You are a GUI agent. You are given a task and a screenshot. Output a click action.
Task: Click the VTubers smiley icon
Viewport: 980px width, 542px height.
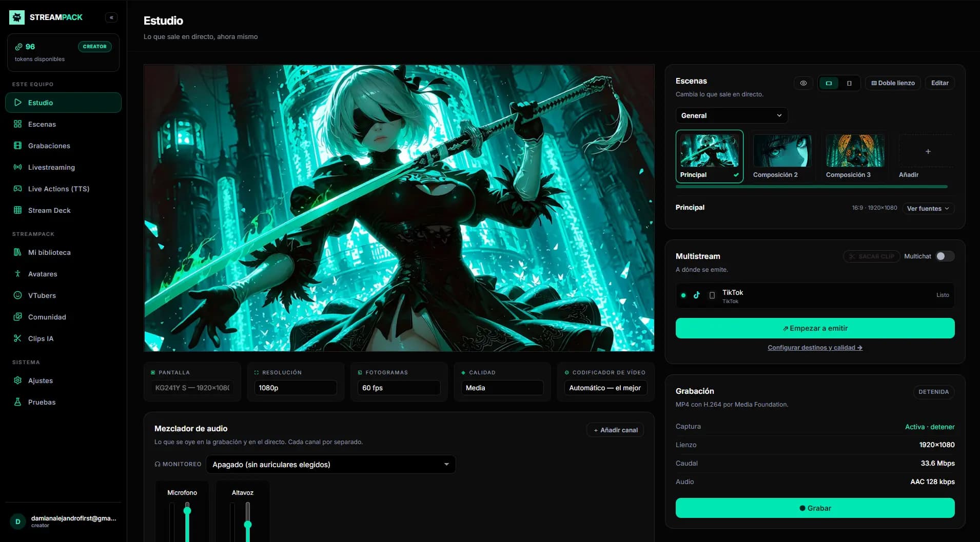[x=18, y=295]
